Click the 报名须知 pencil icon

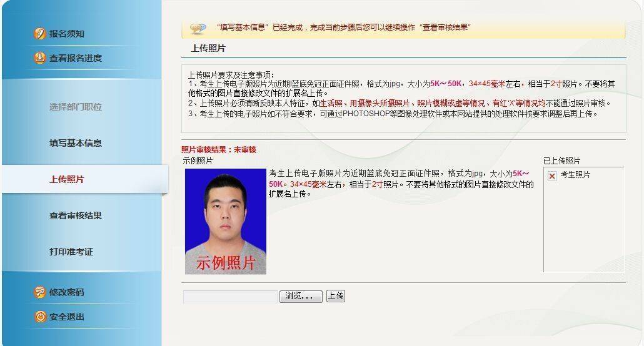coord(40,34)
